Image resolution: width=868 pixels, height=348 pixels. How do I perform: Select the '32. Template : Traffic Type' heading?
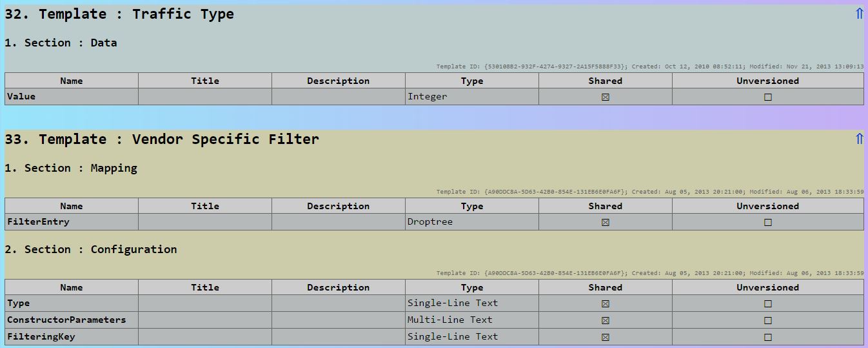(x=119, y=14)
